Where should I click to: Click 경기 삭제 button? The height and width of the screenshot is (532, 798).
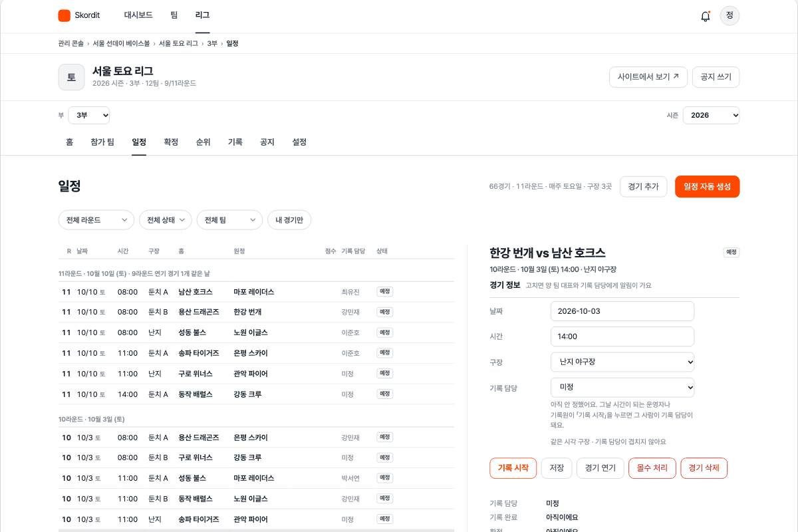click(x=704, y=468)
